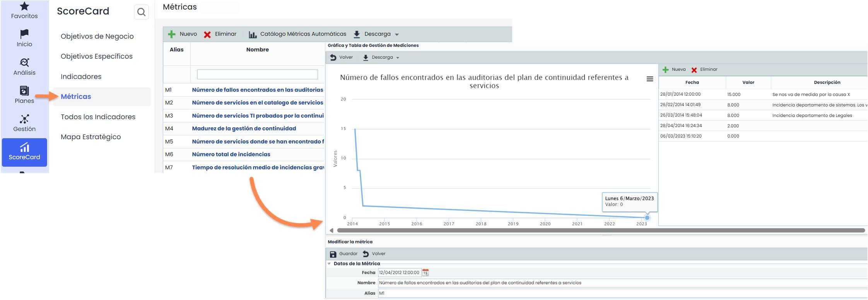The image size is (868, 300).
Task: Open the Favoritos star icon
Action: click(x=24, y=7)
